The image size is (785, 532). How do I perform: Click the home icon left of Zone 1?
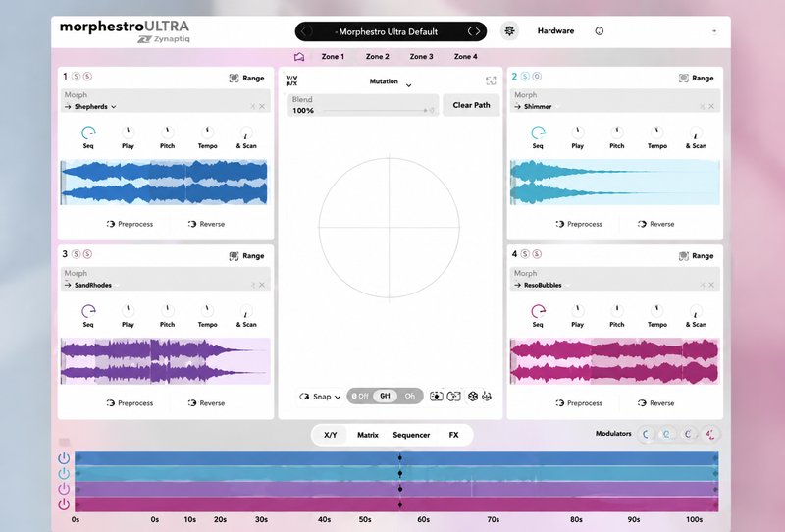[x=299, y=57]
